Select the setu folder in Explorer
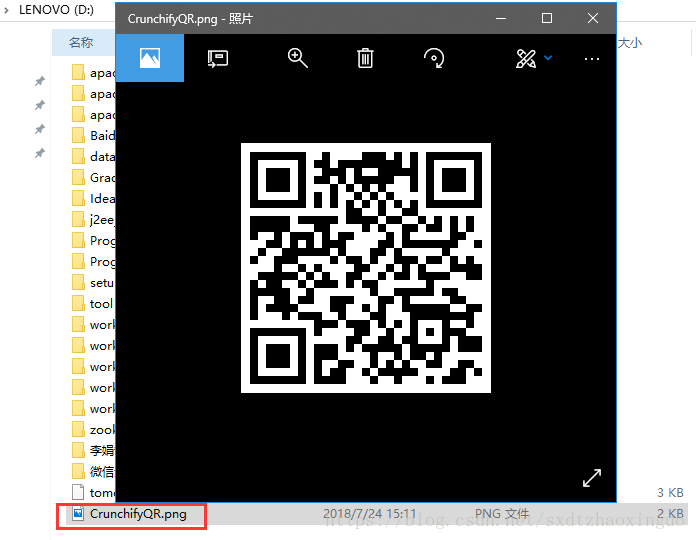Viewport: 696px width, 540px height. (103, 283)
